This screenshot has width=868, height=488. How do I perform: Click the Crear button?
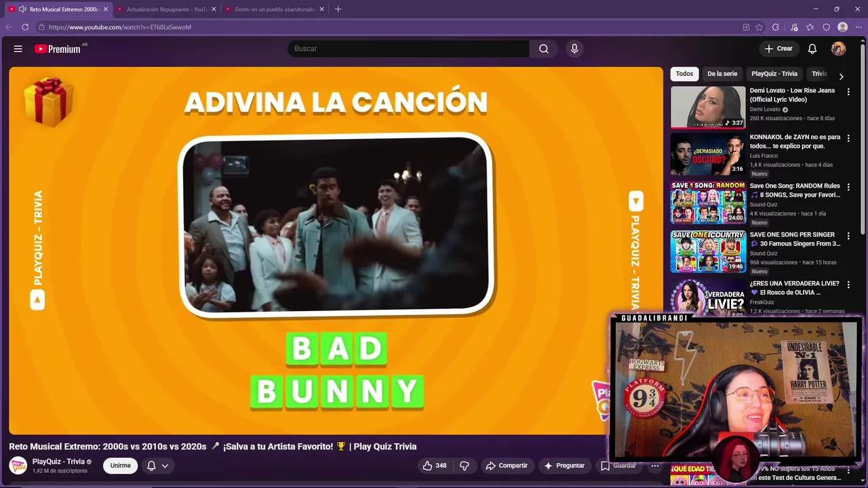click(778, 49)
